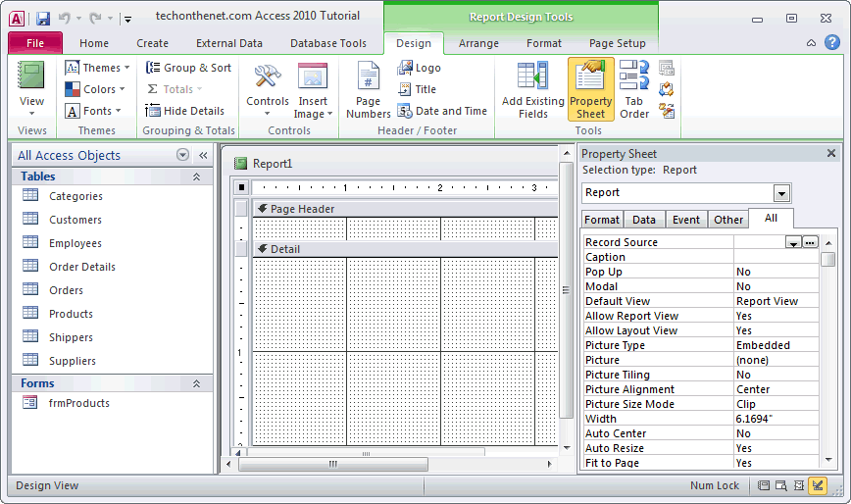Open the File tab
The height and width of the screenshot is (504, 851).
[x=35, y=43]
